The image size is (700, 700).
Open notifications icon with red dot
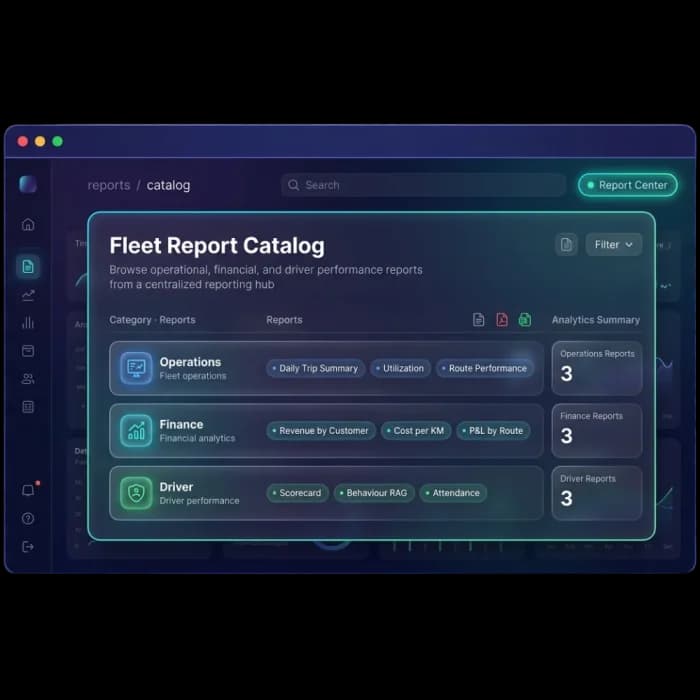tap(28, 490)
